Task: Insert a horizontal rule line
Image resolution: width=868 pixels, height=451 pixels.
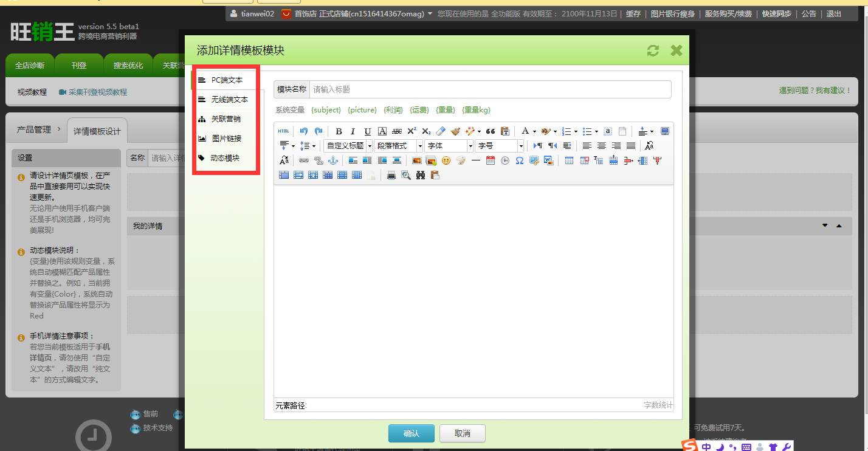Action: click(475, 160)
